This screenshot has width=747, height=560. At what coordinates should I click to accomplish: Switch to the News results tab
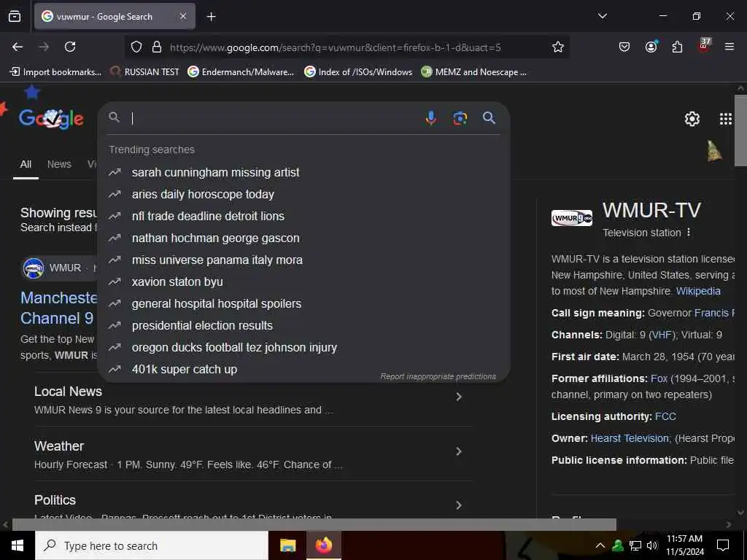pos(59,164)
